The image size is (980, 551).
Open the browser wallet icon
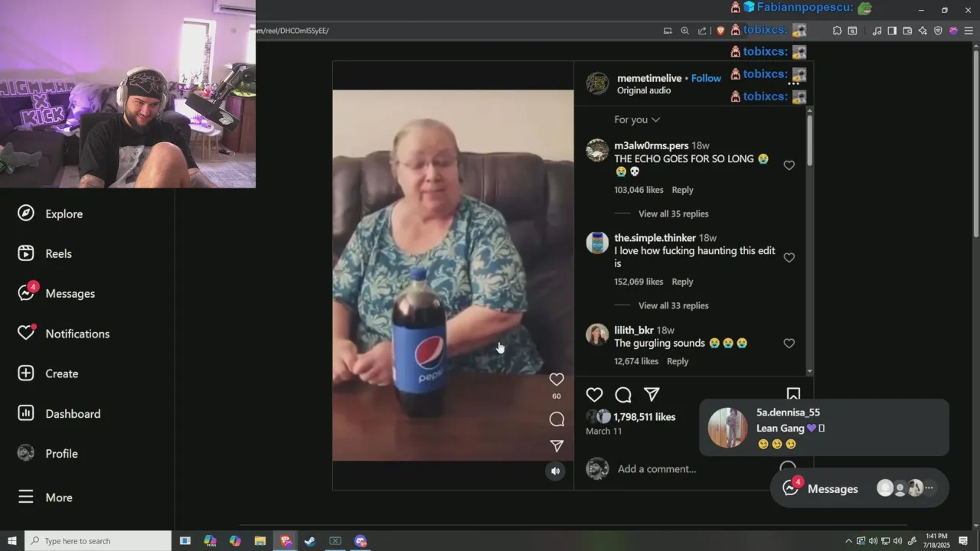(907, 31)
